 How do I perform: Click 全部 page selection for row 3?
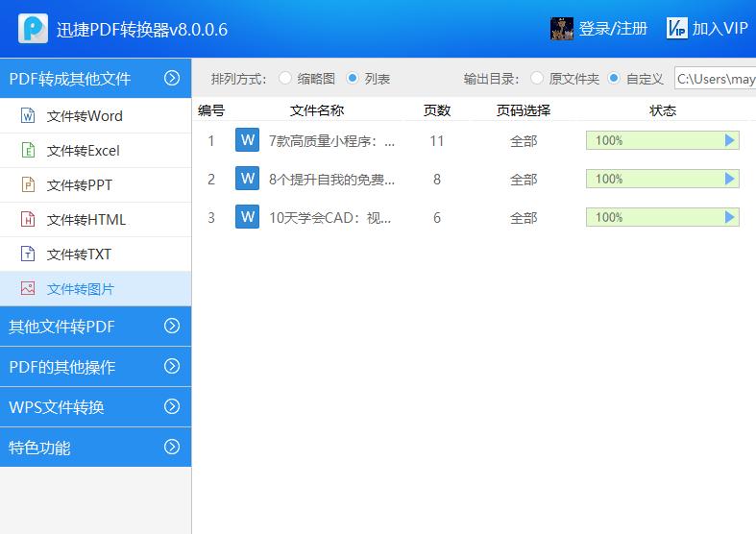click(x=524, y=218)
